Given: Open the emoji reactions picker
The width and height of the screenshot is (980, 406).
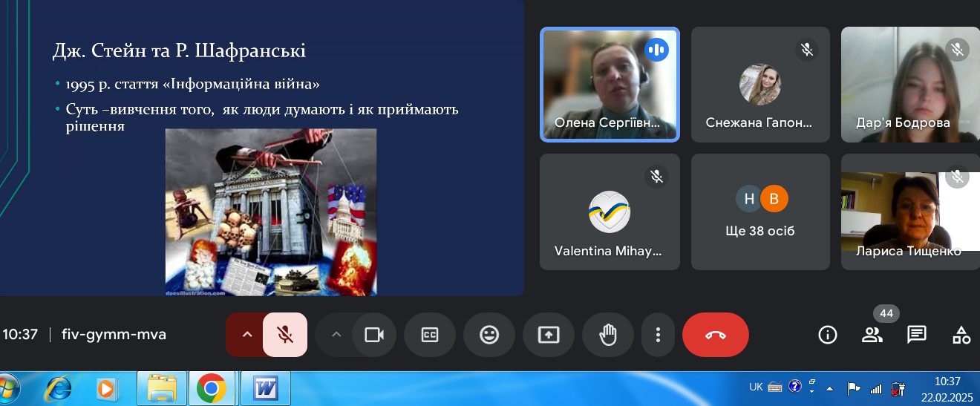Looking at the screenshot, I should (x=489, y=335).
